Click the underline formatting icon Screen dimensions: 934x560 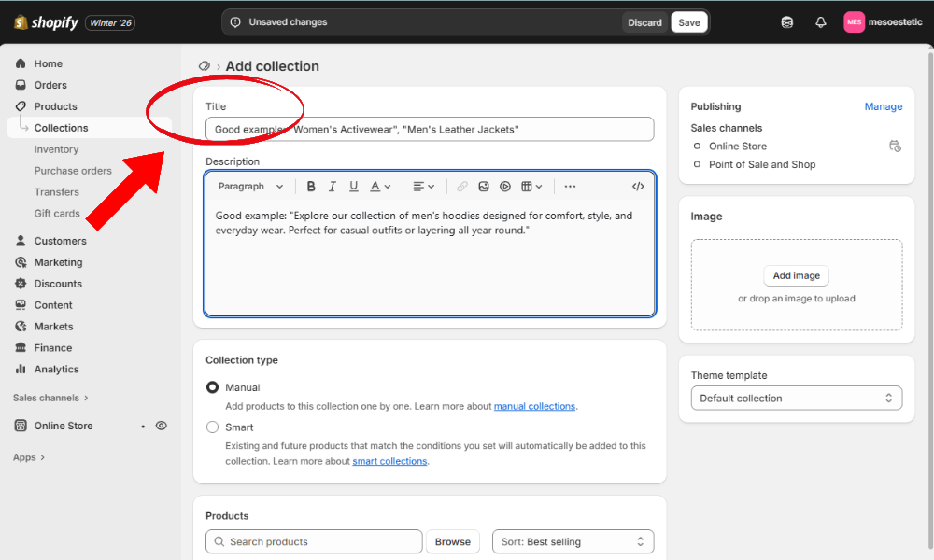coord(354,187)
